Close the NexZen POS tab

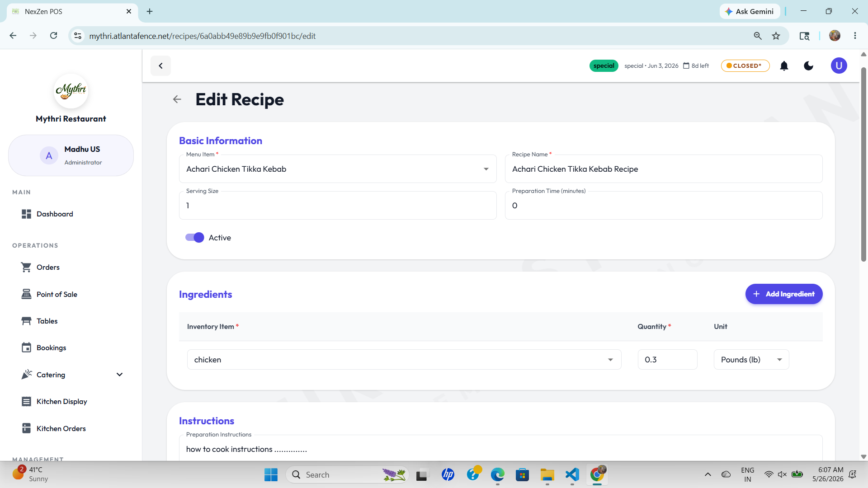click(129, 11)
